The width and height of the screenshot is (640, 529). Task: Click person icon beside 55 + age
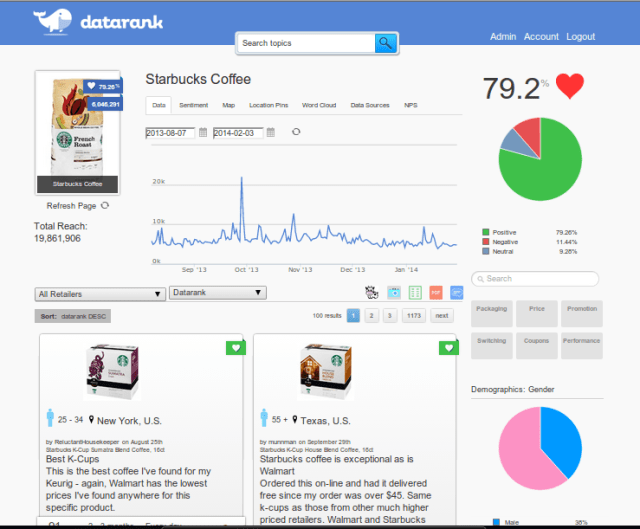pyautogui.click(x=264, y=418)
